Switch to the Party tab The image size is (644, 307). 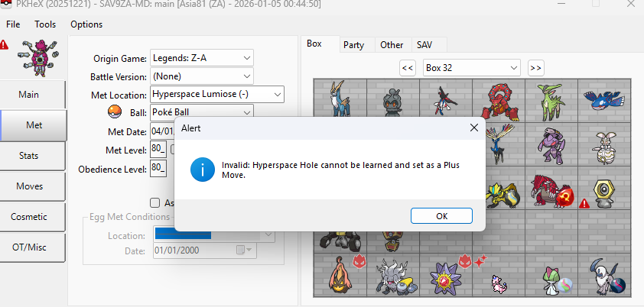pos(353,45)
